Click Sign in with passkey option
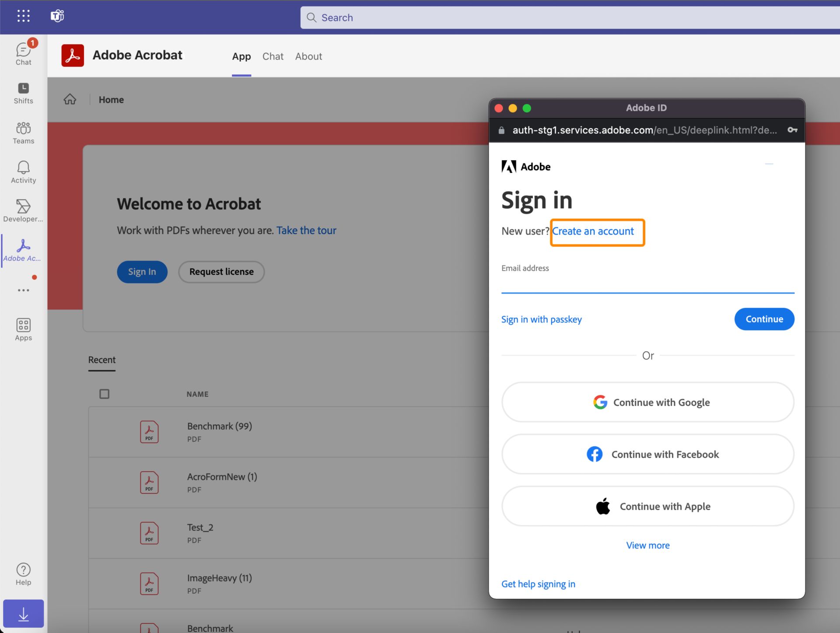The width and height of the screenshot is (840, 633). 541,319
